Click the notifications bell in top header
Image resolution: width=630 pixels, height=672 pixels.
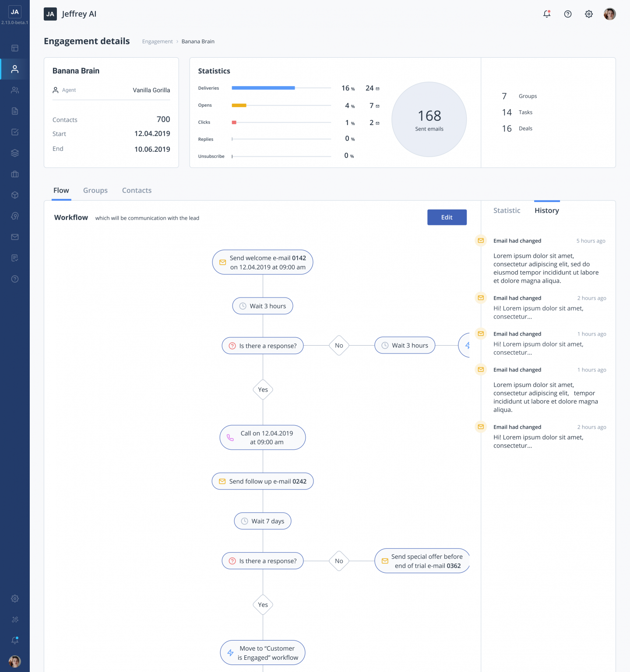pos(547,14)
